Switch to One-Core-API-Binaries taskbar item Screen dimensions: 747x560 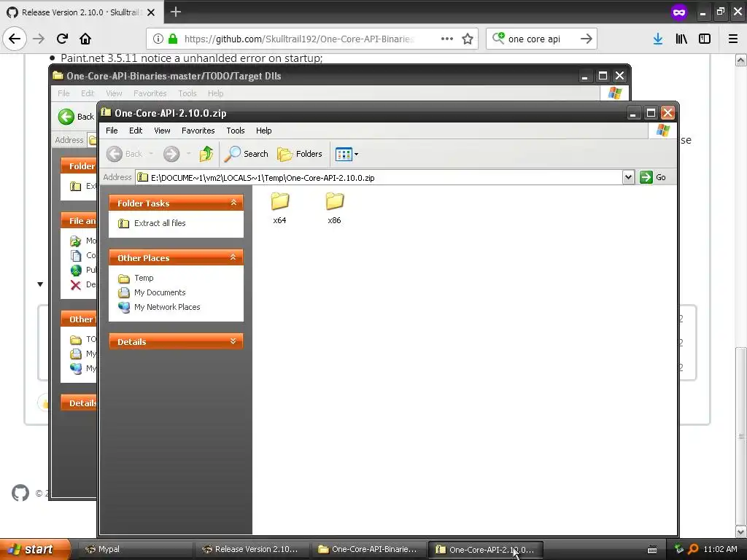(368, 549)
